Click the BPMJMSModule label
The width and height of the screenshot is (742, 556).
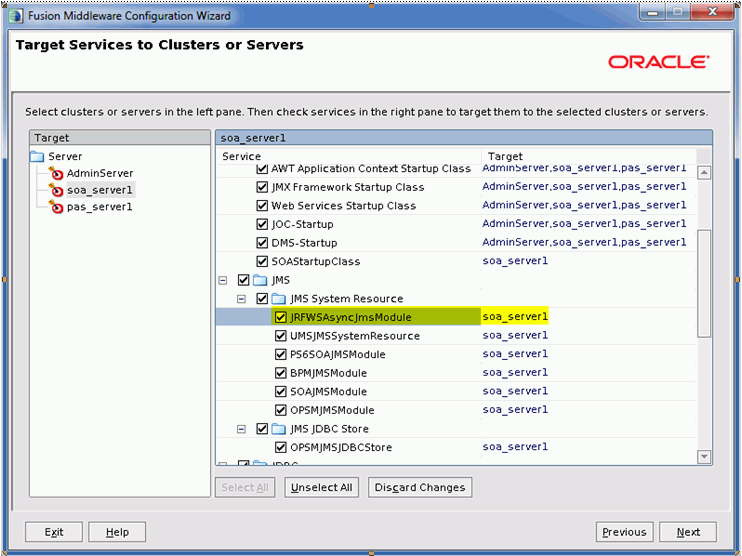[328, 373]
